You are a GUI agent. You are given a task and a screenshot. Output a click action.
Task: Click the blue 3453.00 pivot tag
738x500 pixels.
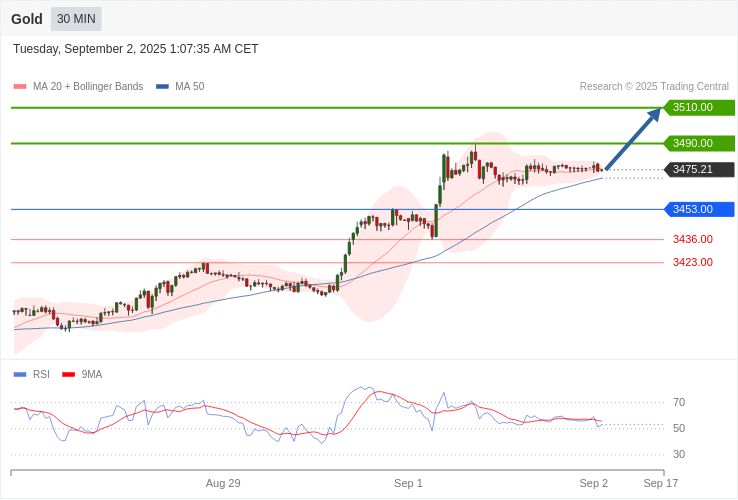tap(697, 209)
